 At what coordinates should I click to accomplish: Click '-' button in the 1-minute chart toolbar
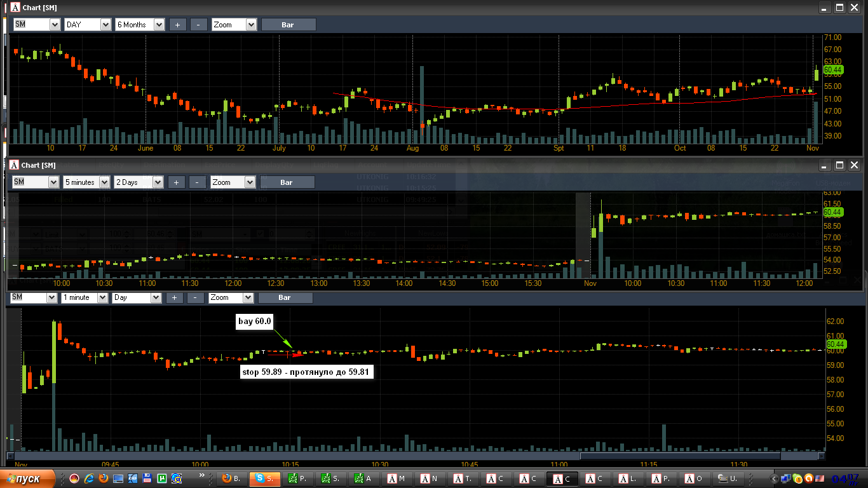click(x=195, y=297)
